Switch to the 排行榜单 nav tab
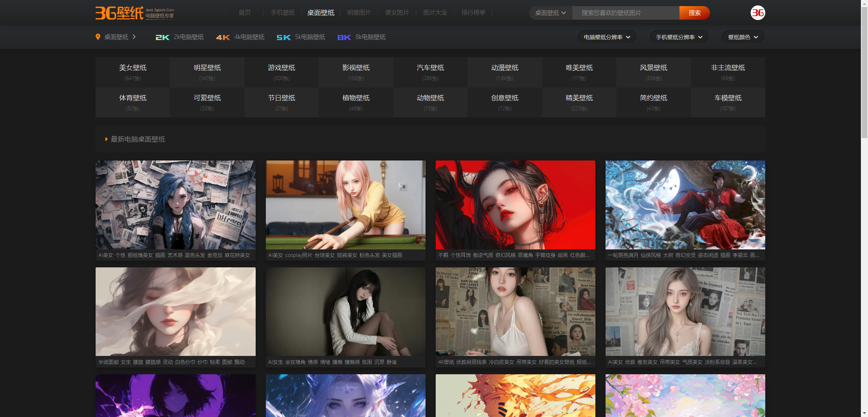 click(x=473, y=13)
